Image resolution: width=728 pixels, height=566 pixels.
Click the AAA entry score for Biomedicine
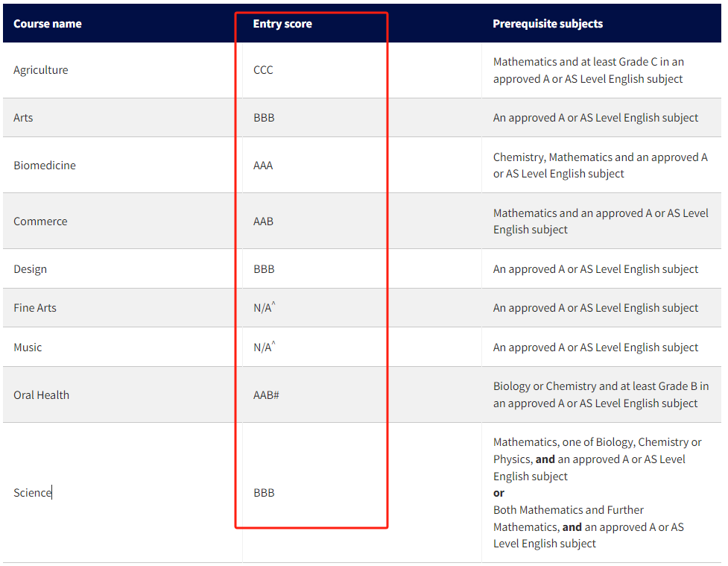263,166
